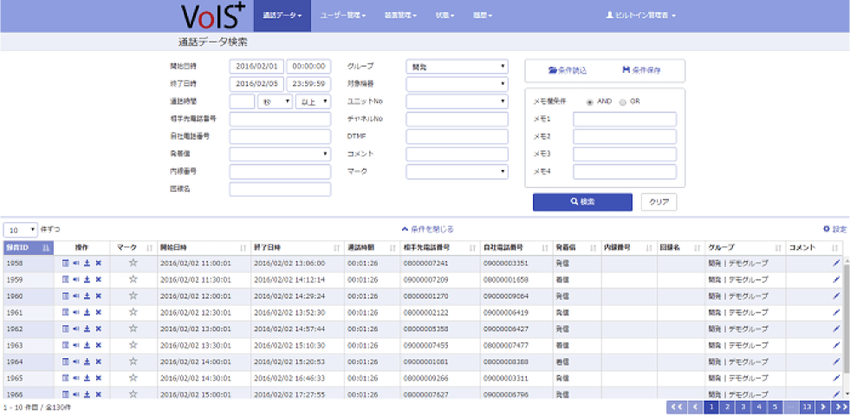Download recording 1964
The width and height of the screenshot is (850, 417).
pyautogui.click(x=87, y=361)
